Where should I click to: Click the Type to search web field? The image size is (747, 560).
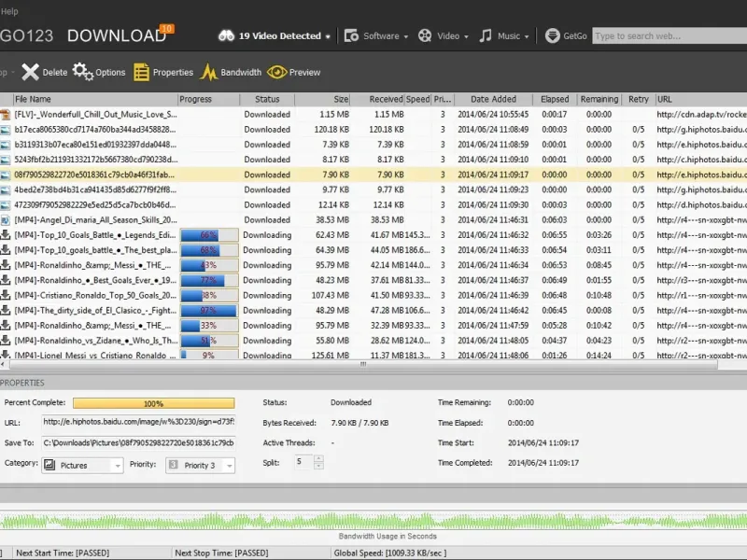tap(669, 35)
